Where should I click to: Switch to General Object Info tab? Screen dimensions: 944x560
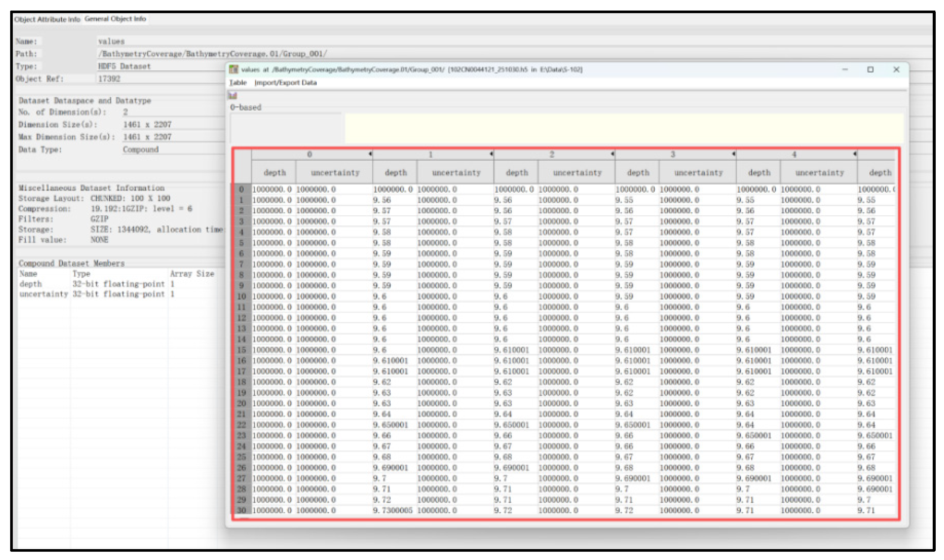click(x=115, y=19)
